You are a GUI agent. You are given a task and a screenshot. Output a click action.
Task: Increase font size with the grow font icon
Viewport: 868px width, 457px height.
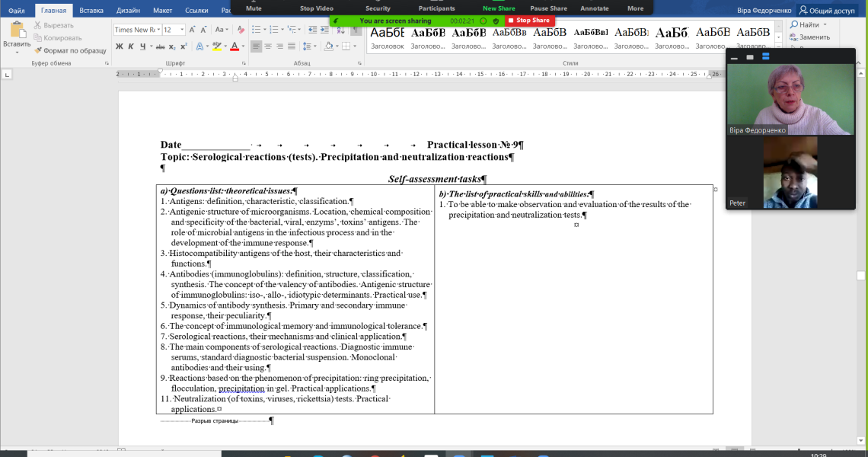point(192,30)
